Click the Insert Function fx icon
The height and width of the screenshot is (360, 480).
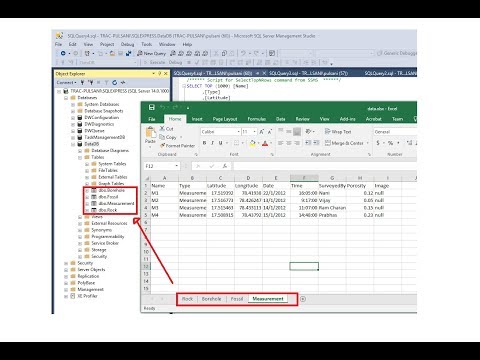(225, 166)
